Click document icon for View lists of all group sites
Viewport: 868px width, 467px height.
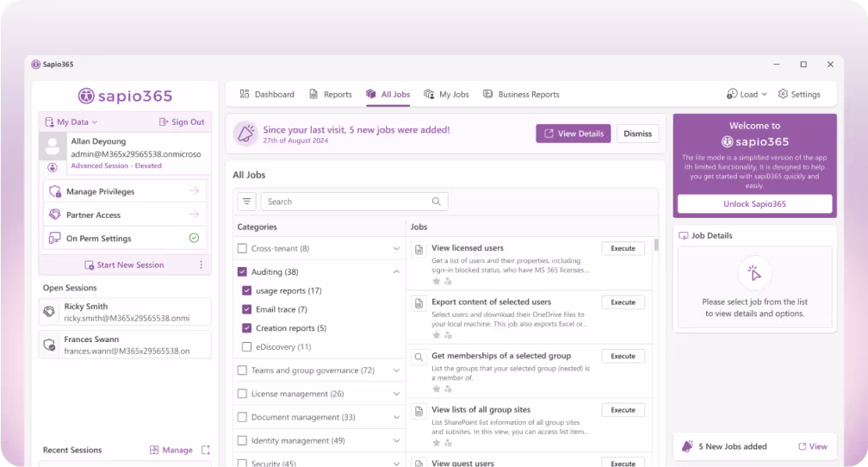point(419,411)
